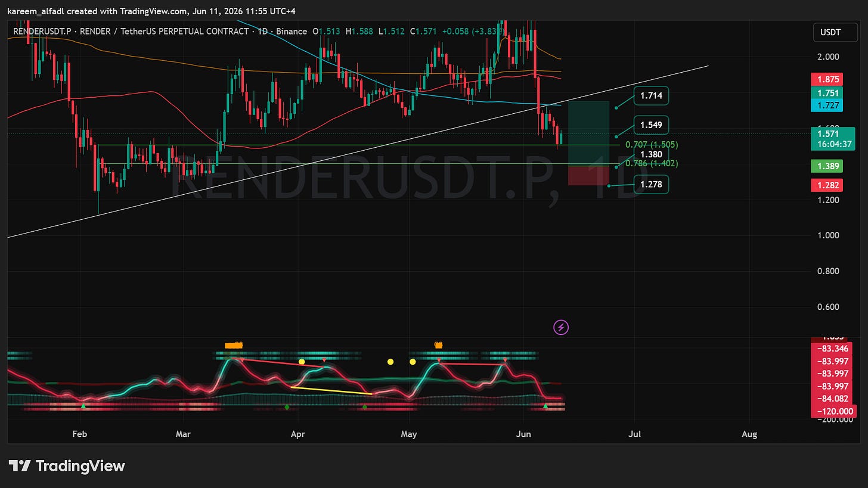This screenshot has height=488, width=868.
Task: Select the 1.549 price callout label
Action: pyautogui.click(x=651, y=125)
